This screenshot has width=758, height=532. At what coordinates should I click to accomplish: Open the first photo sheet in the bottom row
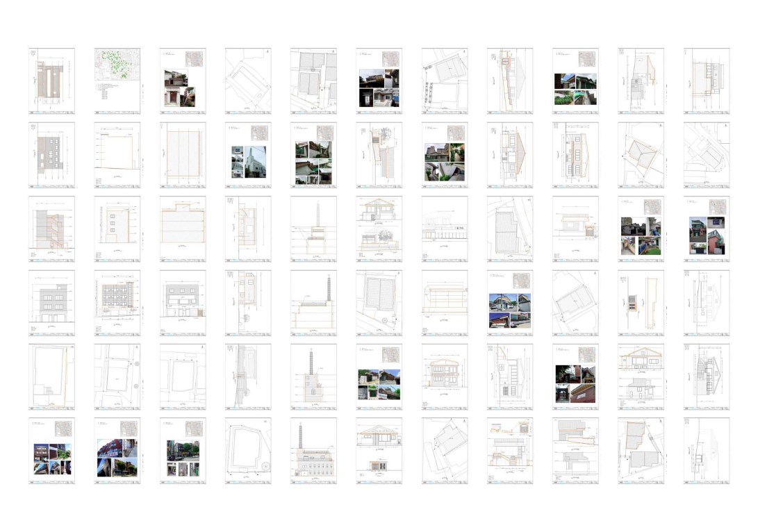(51, 450)
